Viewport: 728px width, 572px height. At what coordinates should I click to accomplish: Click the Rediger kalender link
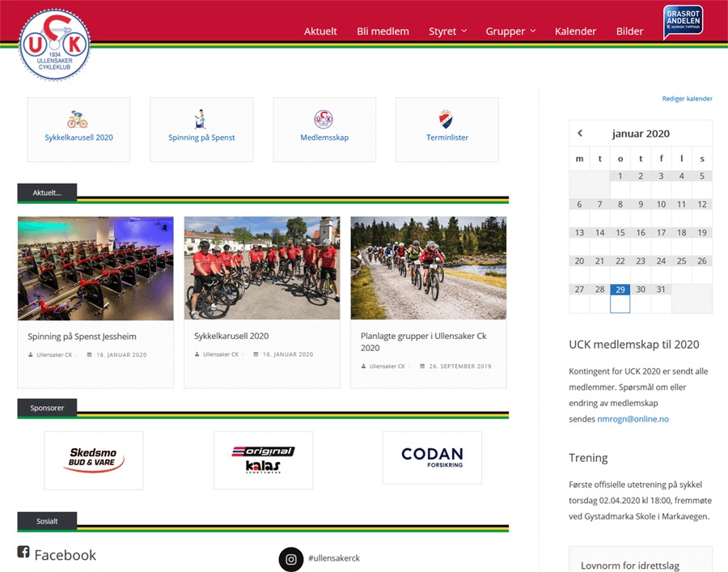pos(687,99)
